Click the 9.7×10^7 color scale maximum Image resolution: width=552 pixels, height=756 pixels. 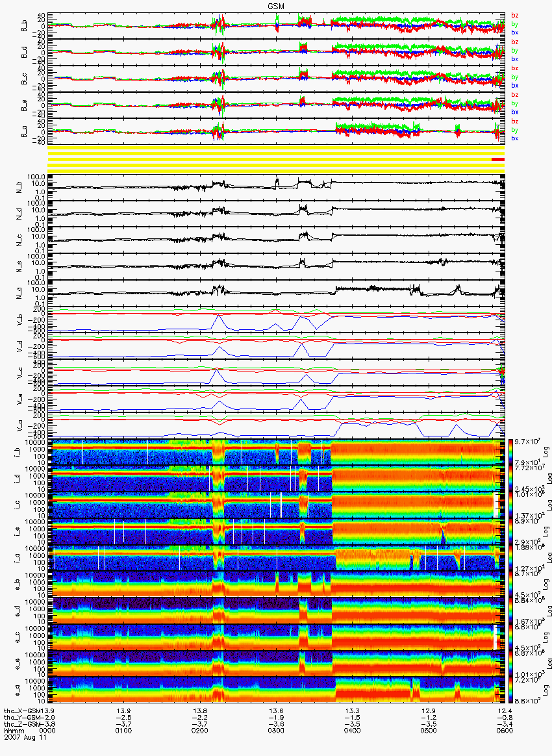[x=527, y=442]
